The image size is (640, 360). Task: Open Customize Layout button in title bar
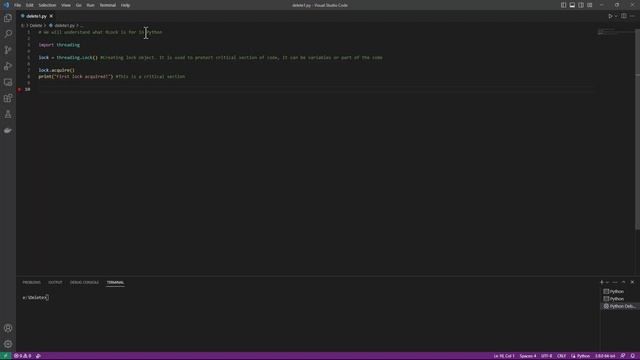(x=590, y=5)
